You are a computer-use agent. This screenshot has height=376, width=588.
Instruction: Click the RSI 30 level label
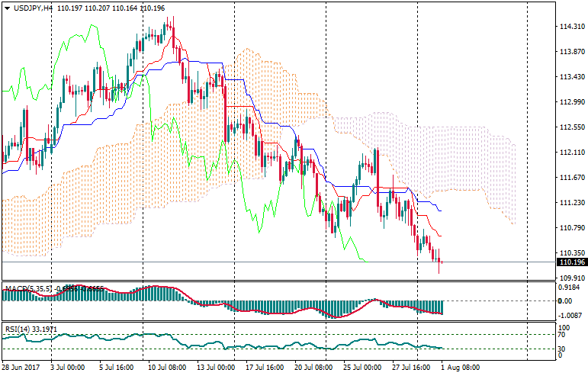pos(563,348)
